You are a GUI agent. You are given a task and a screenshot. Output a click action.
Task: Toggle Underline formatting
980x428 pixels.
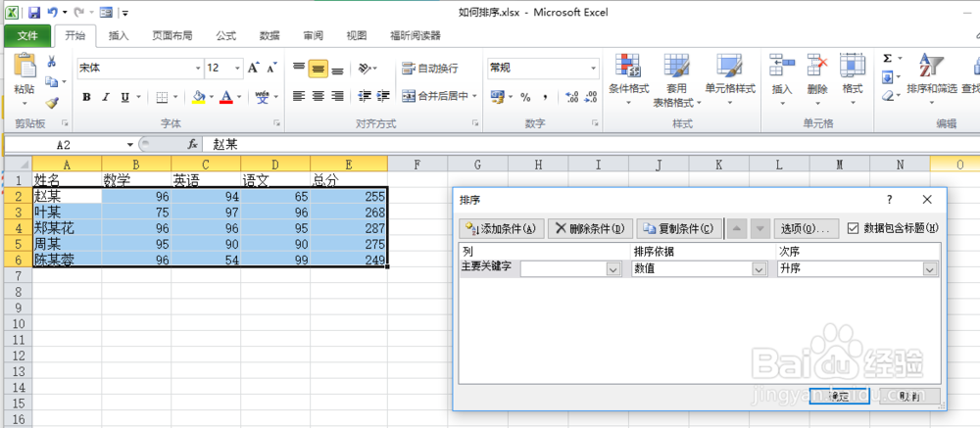pos(124,97)
